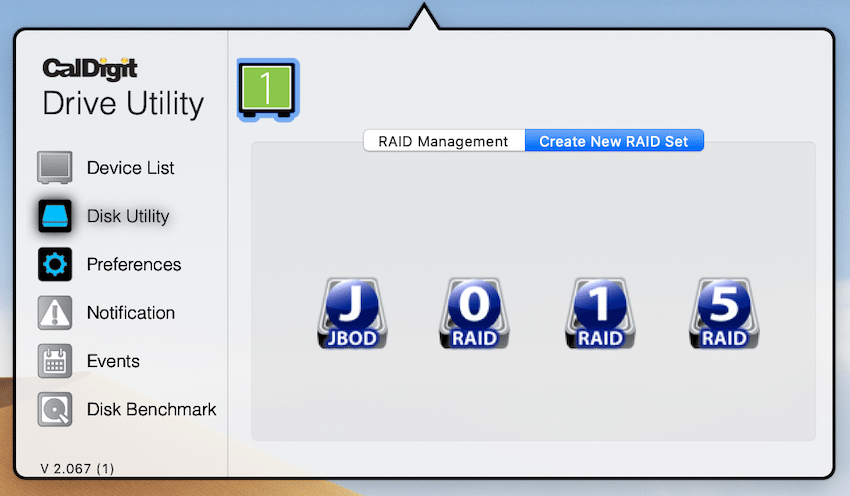Viewport: 850px width, 496px height.
Task: Click the CalDigit logo
Action: tap(90, 69)
